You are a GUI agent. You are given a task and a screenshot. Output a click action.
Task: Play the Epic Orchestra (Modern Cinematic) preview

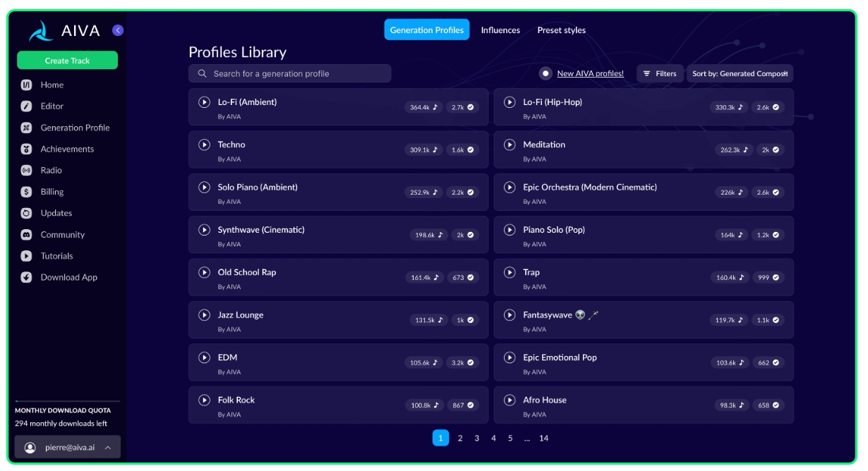510,188
